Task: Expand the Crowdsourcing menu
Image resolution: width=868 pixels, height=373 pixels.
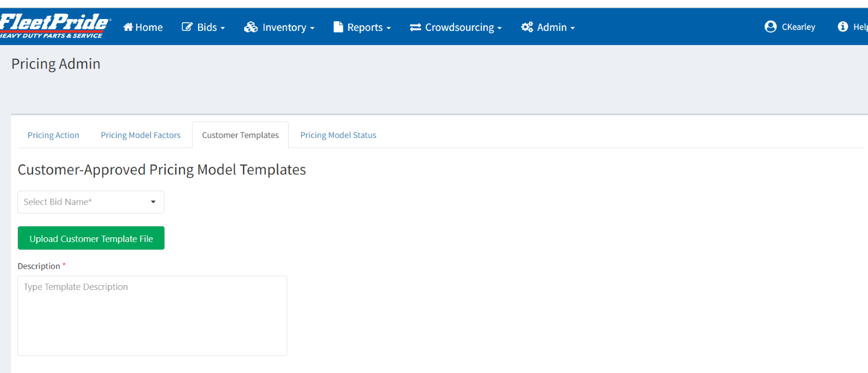Action: [456, 27]
